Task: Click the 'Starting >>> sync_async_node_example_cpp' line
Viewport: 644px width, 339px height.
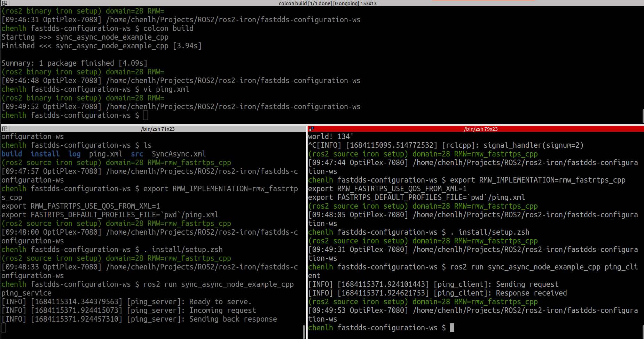Action: (85, 37)
